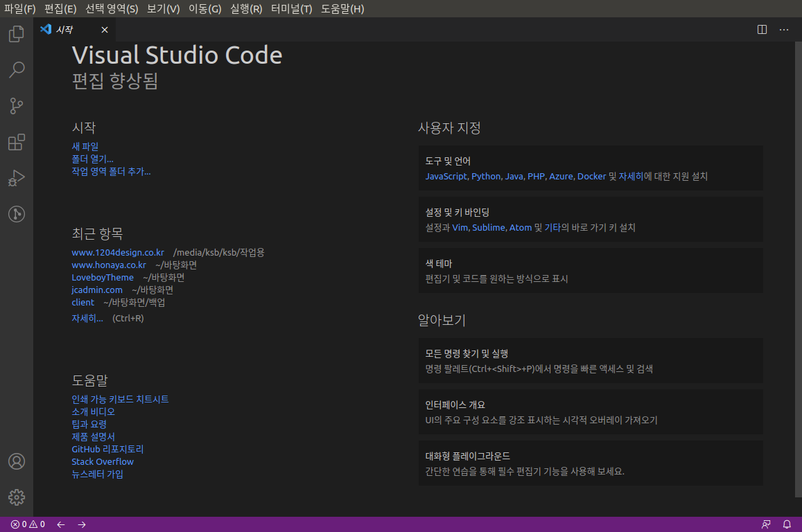802x532 pixels.
Task: Open the Stack Overflow link
Action: [x=103, y=461]
